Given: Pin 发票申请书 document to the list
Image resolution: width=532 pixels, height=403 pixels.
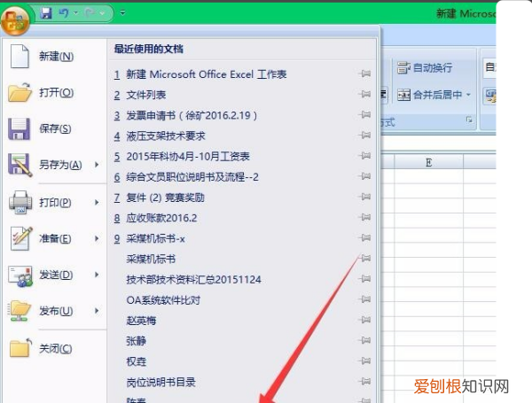Looking at the screenshot, I should point(365,114).
